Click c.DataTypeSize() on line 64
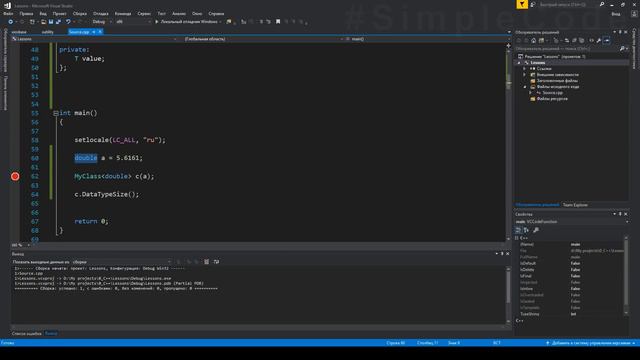 point(107,194)
